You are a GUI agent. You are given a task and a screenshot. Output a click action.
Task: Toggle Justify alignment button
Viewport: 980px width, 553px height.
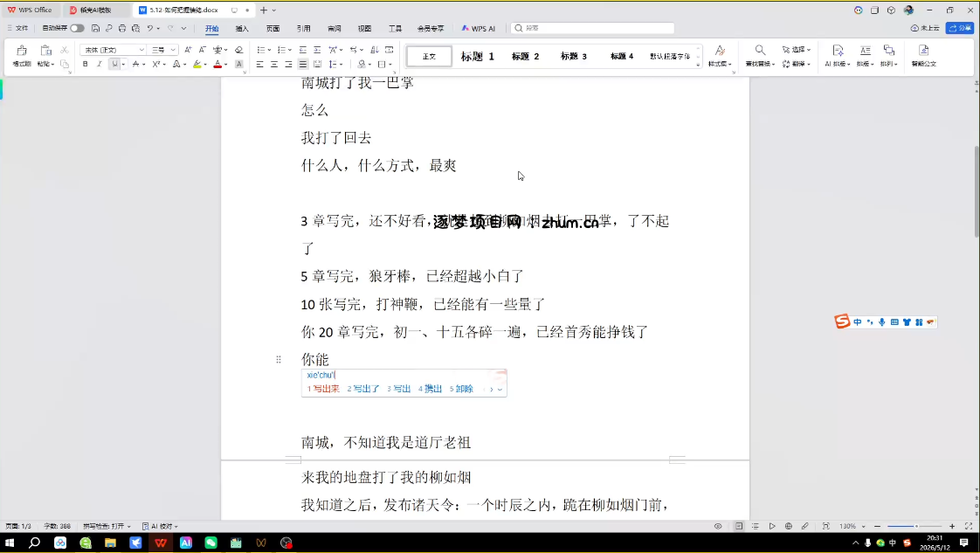click(x=302, y=64)
